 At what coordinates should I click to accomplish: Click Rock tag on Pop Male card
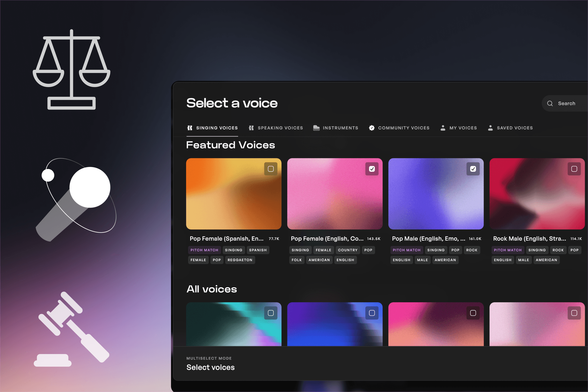pos(472,250)
